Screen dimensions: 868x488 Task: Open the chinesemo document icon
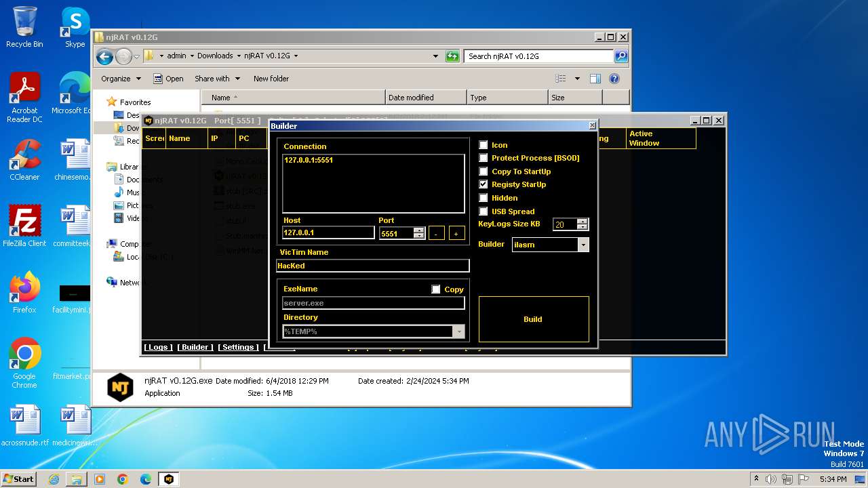[73, 160]
